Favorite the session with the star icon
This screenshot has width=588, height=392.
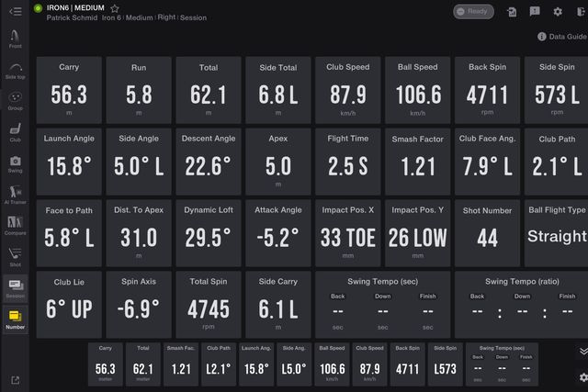point(115,8)
